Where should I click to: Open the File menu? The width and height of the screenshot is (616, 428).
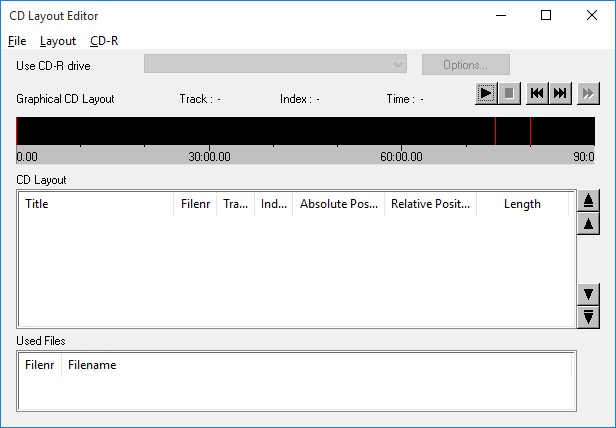(x=17, y=41)
